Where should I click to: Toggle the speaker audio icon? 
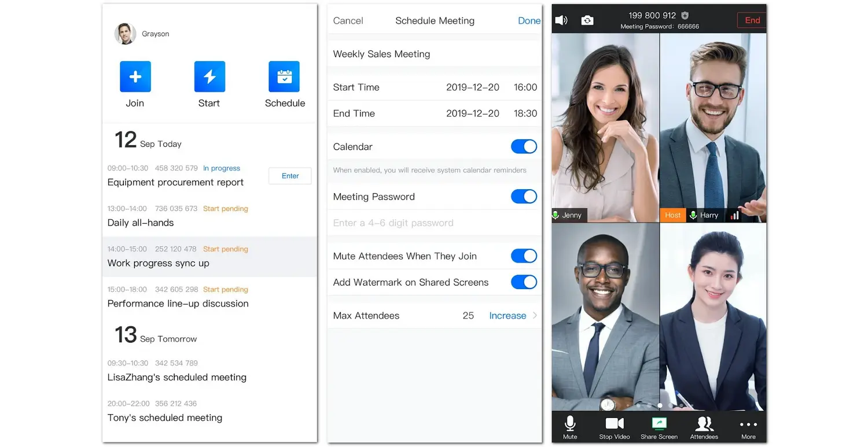coord(561,21)
